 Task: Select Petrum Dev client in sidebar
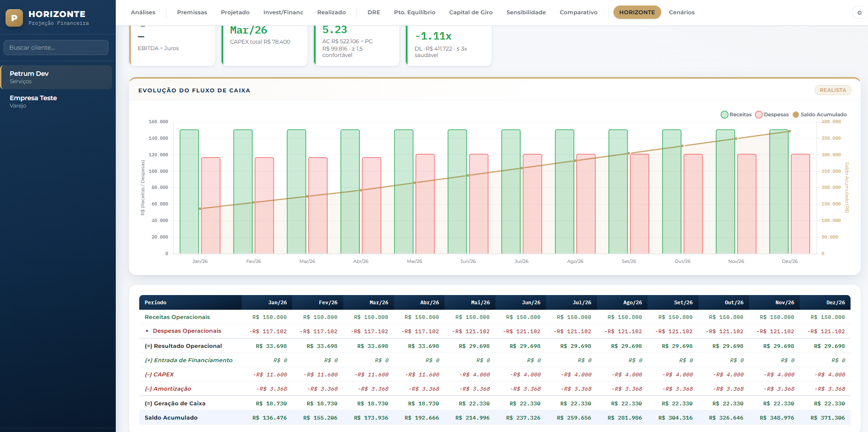click(56, 77)
